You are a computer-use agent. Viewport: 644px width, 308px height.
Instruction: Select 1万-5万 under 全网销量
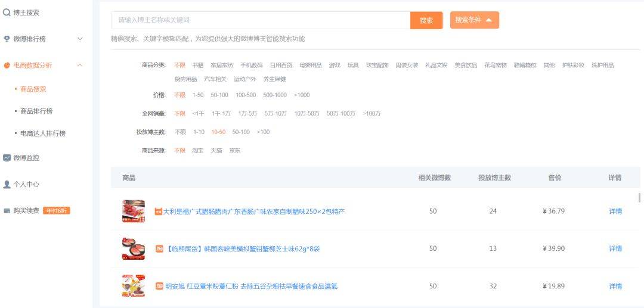point(247,114)
